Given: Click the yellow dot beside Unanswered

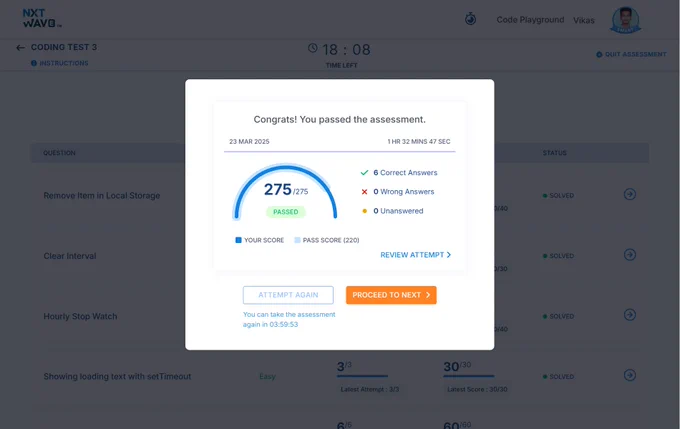Looking at the screenshot, I should click(x=364, y=211).
